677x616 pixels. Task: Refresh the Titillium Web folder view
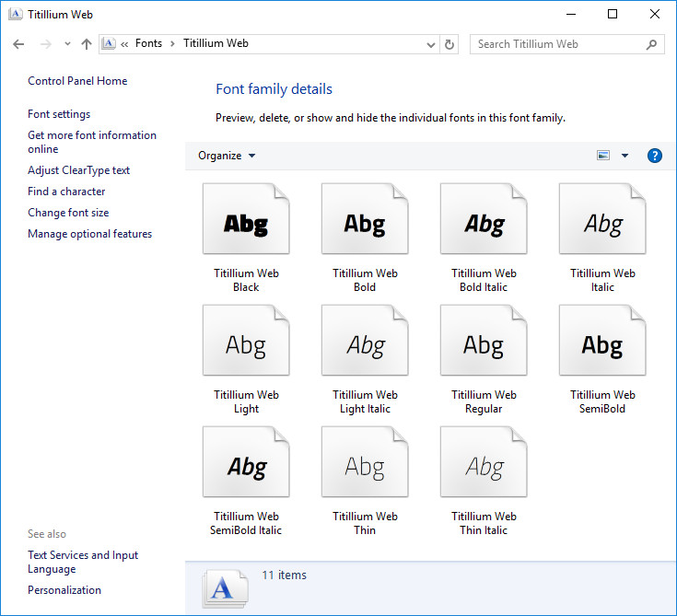coord(449,44)
